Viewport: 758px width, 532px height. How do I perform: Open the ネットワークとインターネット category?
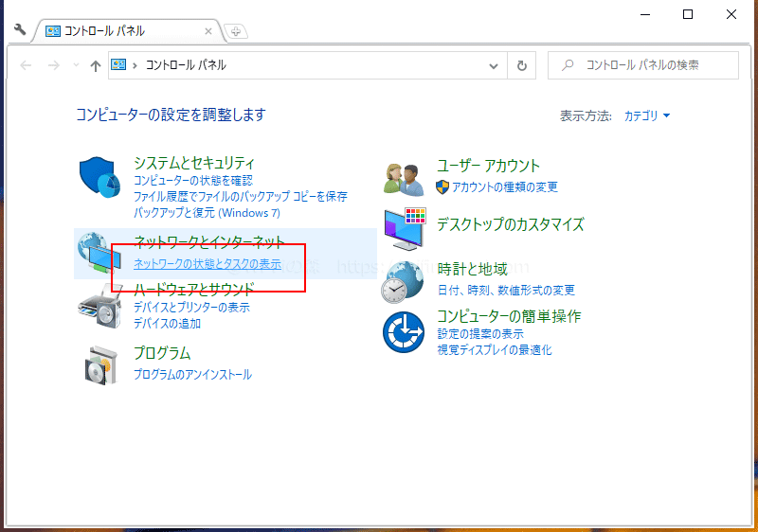[x=208, y=241]
